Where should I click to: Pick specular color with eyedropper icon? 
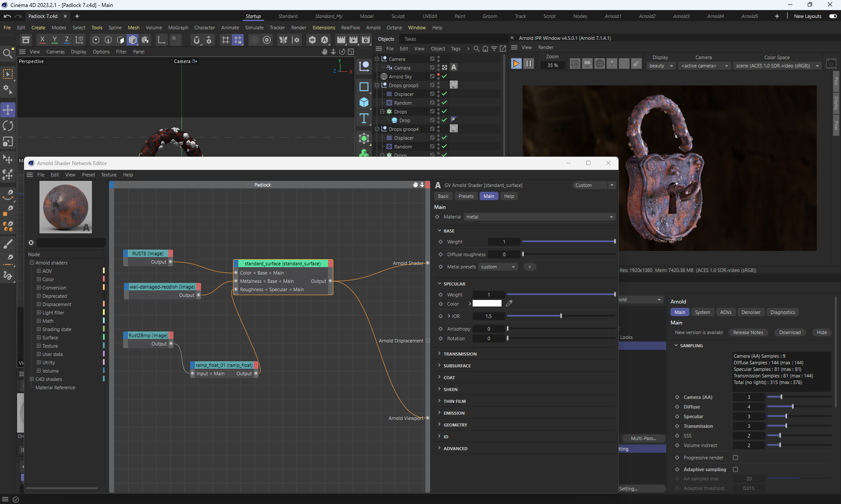(509, 303)
